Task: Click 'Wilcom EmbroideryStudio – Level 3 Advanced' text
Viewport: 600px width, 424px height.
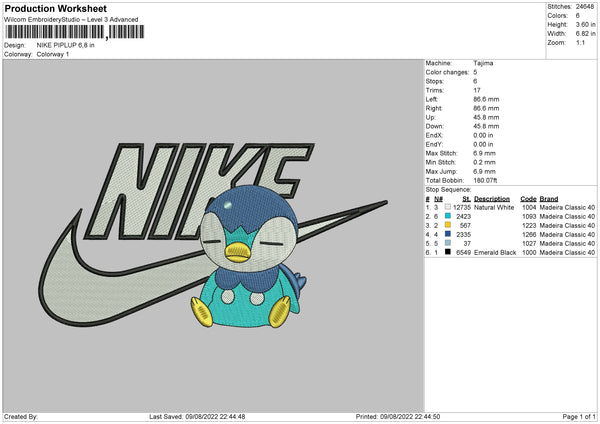Action: click(x=71, y=20)
